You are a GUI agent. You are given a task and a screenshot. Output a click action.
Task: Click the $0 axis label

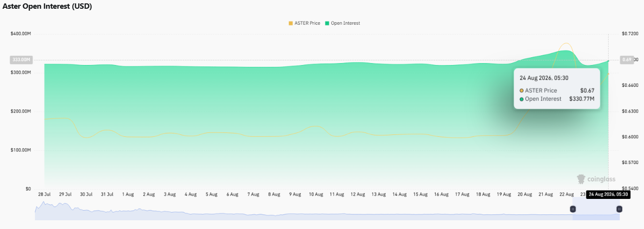coord(28,189)
